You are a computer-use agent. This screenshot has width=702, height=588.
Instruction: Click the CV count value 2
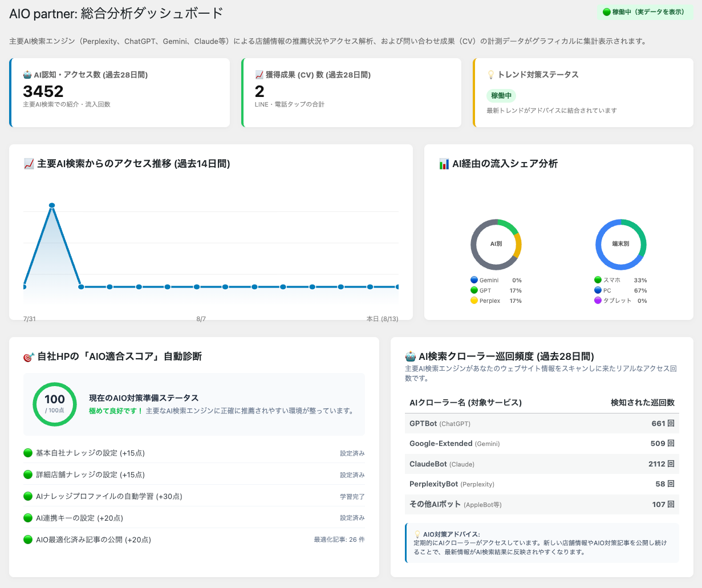click(259, 91)
